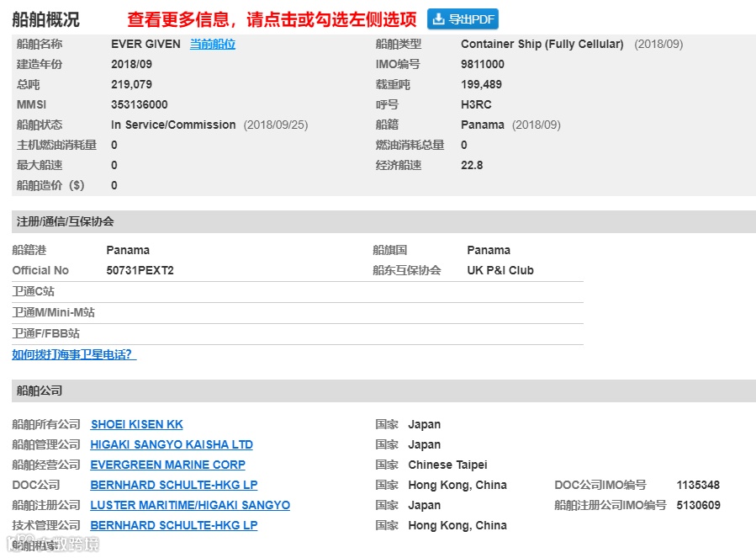This screenshot has height=558, width=756.
Task: Open HIGAKI SANGYO KAISHA LTD link
Action: (172, 444)
